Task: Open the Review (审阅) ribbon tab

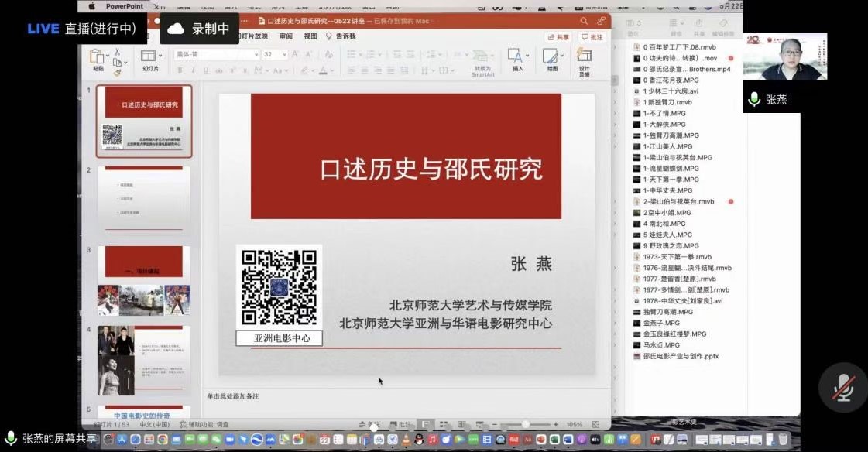Action: click(286, 36)
